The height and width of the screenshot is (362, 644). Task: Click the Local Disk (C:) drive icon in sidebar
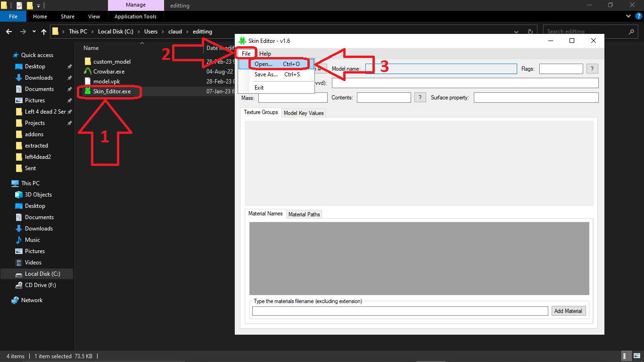pyautogui.click(x=19, y=274)
